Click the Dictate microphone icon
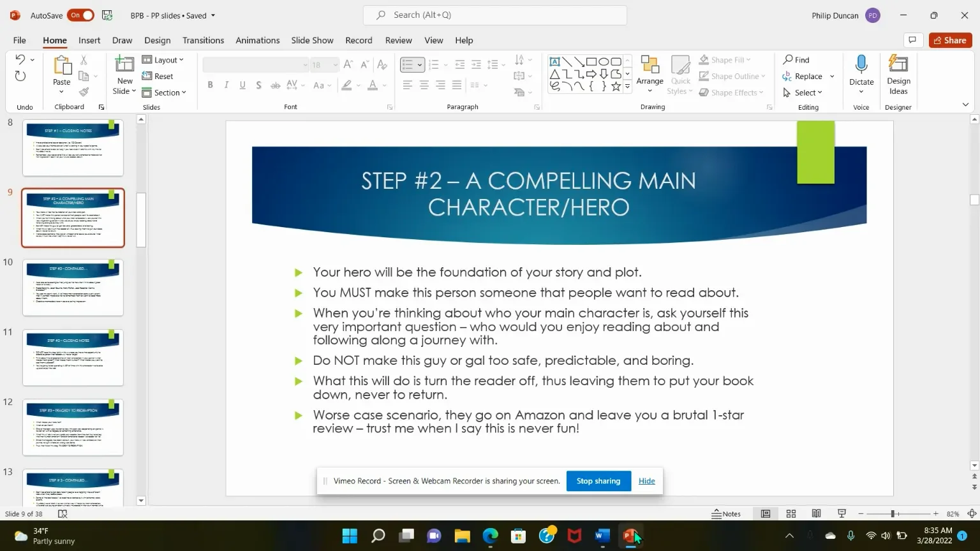Image resolution: width=980 pixels, height=551 pixels. 861,64
